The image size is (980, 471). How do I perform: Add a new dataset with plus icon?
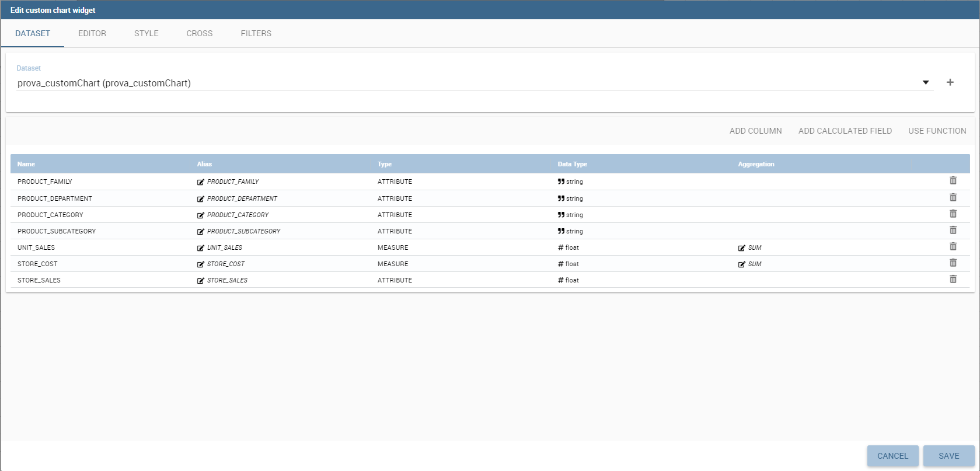[950, 82]
